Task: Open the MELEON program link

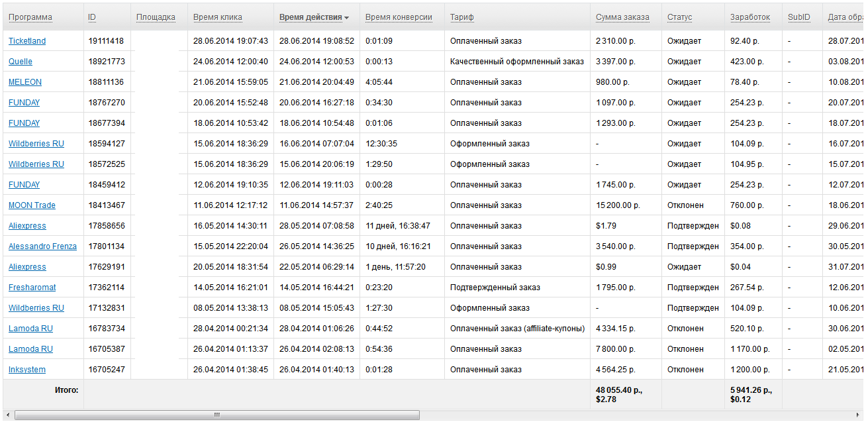Action: click(x=25, y=82)
